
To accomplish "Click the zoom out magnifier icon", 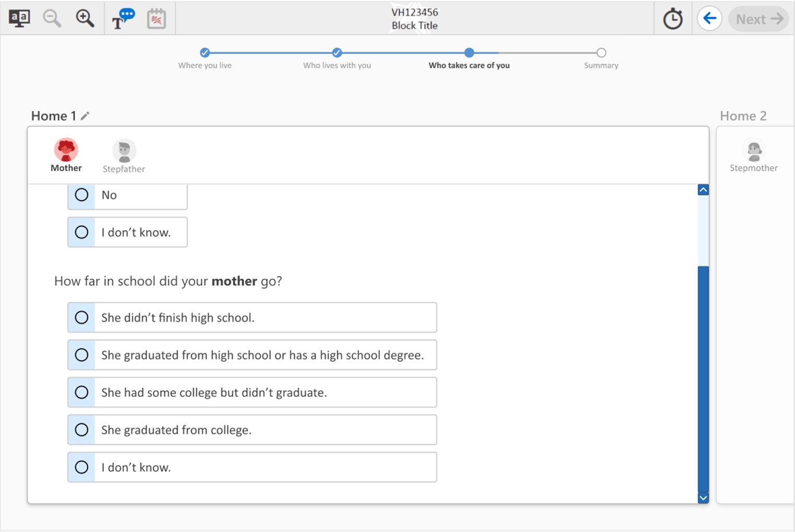I will [x=52, y=19].
